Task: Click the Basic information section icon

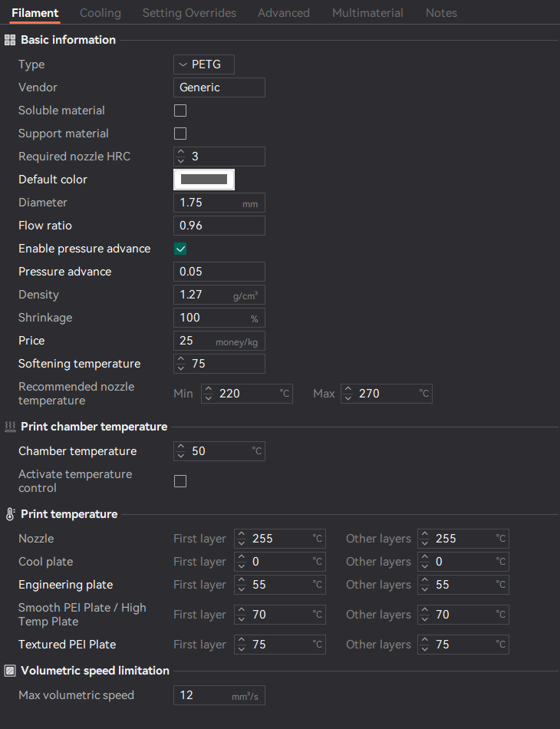Action: pyautogui.click(x=10, y=40)
